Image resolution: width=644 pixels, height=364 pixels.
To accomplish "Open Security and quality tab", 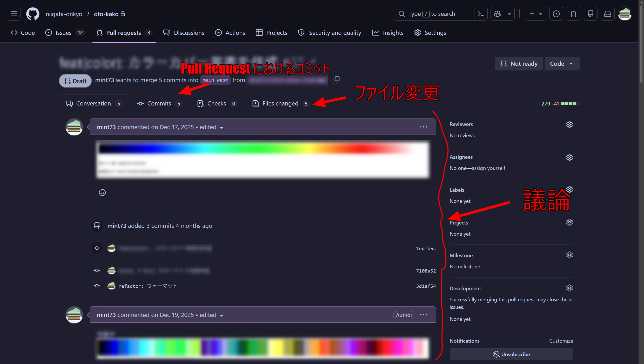I will click(330, 33).
